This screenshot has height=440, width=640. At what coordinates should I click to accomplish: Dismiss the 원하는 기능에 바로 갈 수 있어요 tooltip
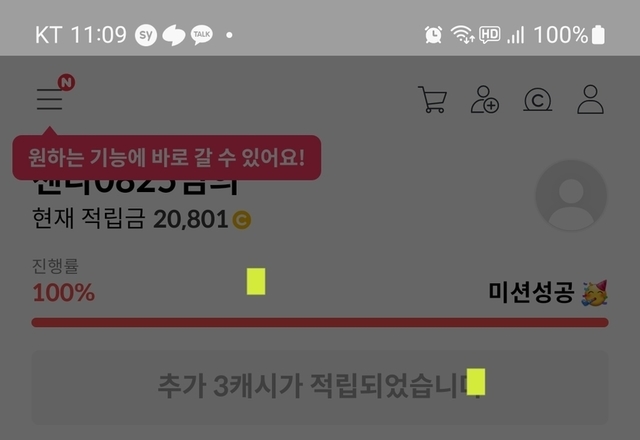pos(167,158)
